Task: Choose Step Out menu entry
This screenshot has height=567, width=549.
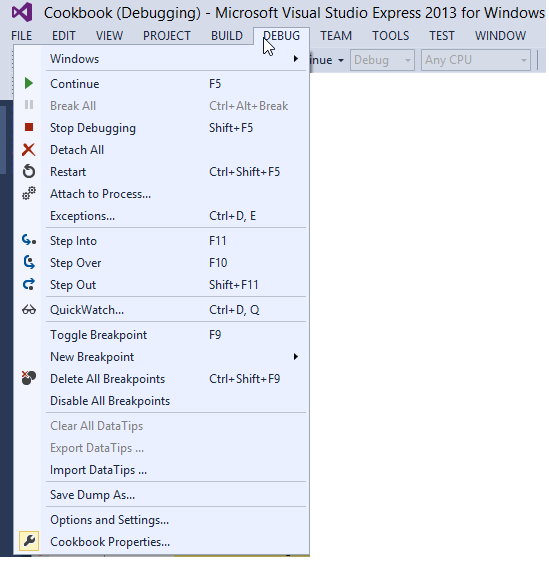Action: click(161, 285)
